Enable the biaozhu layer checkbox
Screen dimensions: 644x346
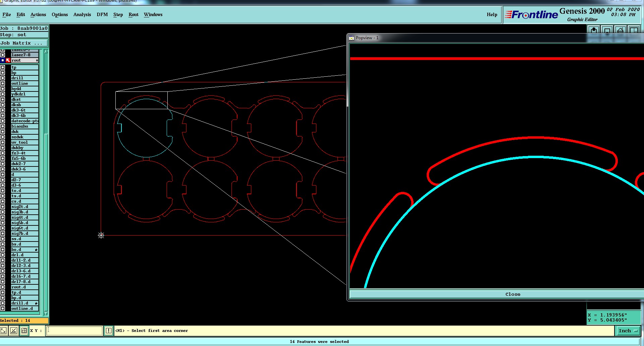[x=3, y=126]
